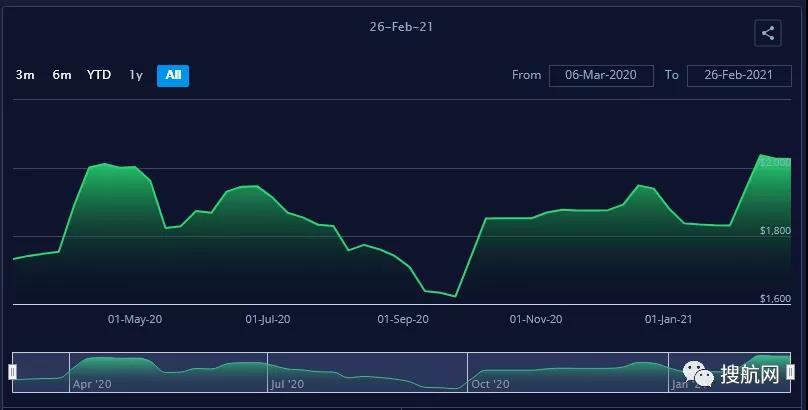Click the From date field 06-Mar-2020

pos(601,75)
